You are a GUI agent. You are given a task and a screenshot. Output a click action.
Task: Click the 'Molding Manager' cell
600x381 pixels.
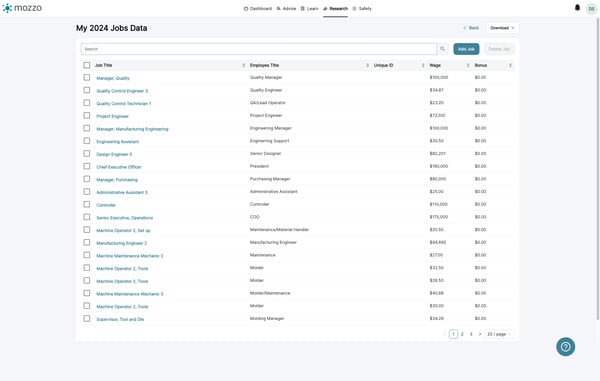[x=267, y=319]
